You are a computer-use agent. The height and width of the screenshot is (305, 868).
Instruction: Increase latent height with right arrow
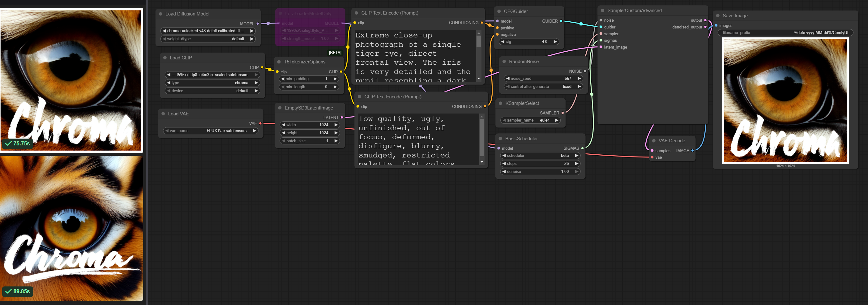(x=336, y=133)
